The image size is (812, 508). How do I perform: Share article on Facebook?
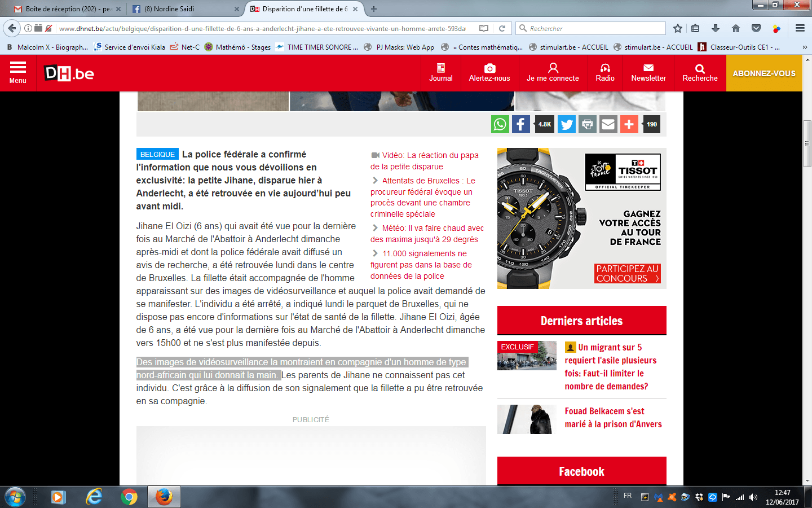coord(520,124)
